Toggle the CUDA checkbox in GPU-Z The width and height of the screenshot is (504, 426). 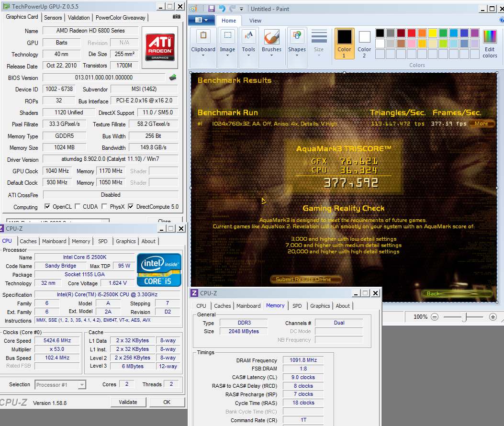tap(78, 206)
